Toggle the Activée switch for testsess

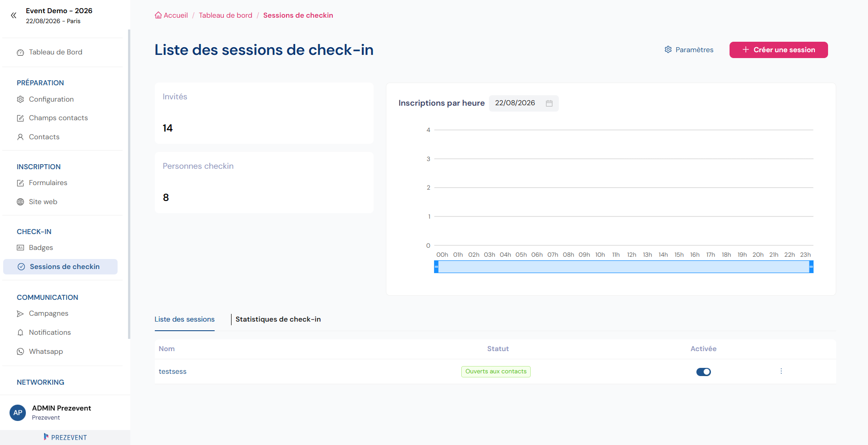704,372
